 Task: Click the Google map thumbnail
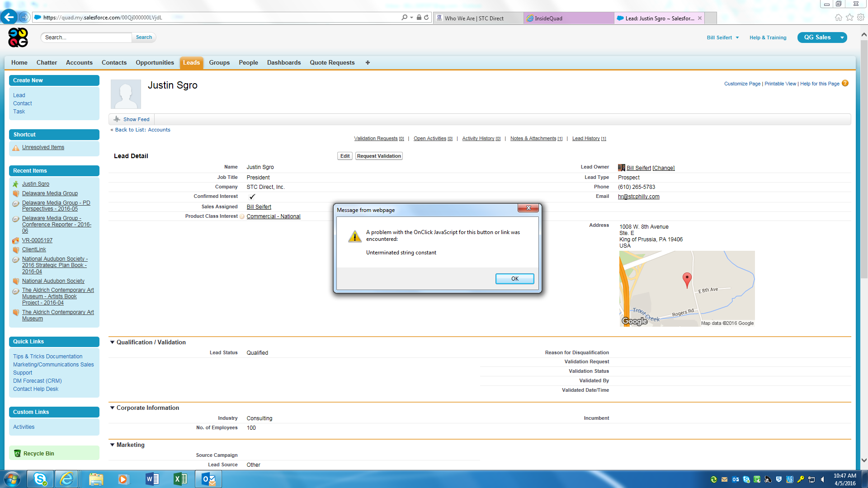coord(687,288)
